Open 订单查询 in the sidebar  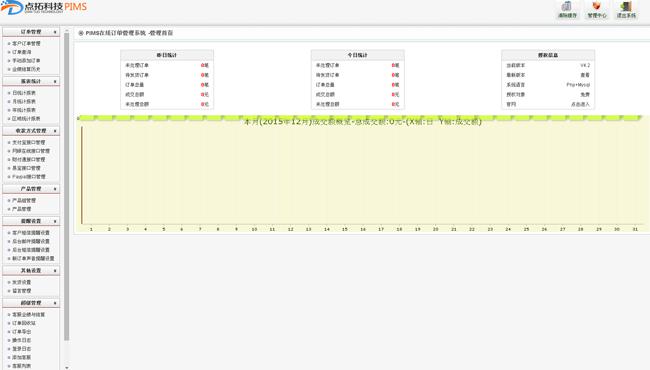[x=22, y=52]
